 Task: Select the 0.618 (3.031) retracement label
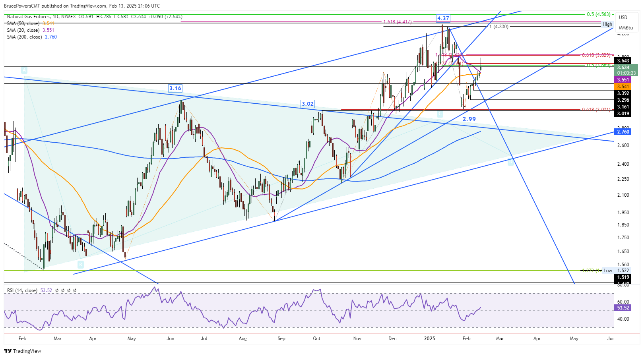596,110
